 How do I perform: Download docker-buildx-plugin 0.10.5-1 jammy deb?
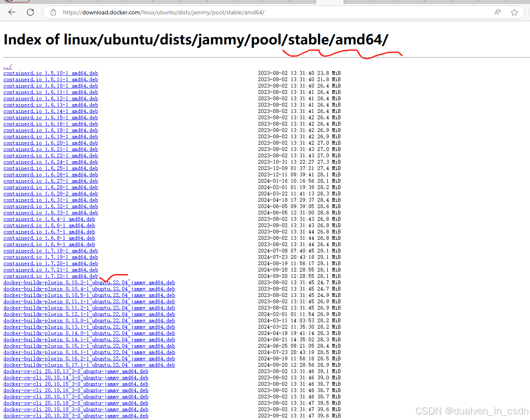pyautogui.click(x=89, y=295)
